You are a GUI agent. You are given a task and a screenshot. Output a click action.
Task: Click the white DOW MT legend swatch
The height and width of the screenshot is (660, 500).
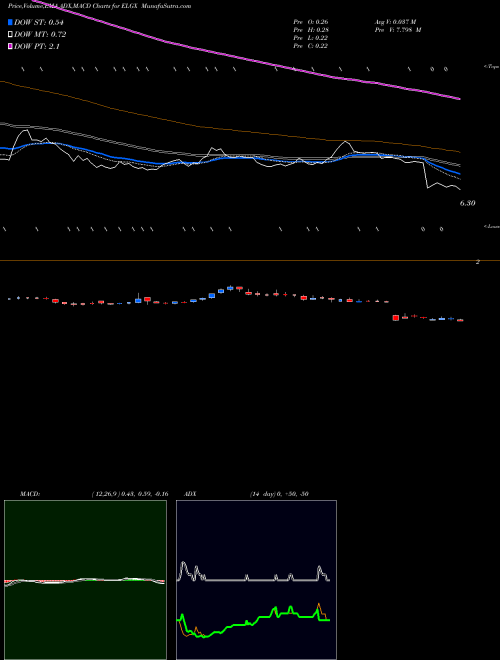pyautogui.click(x=11, y=35)
